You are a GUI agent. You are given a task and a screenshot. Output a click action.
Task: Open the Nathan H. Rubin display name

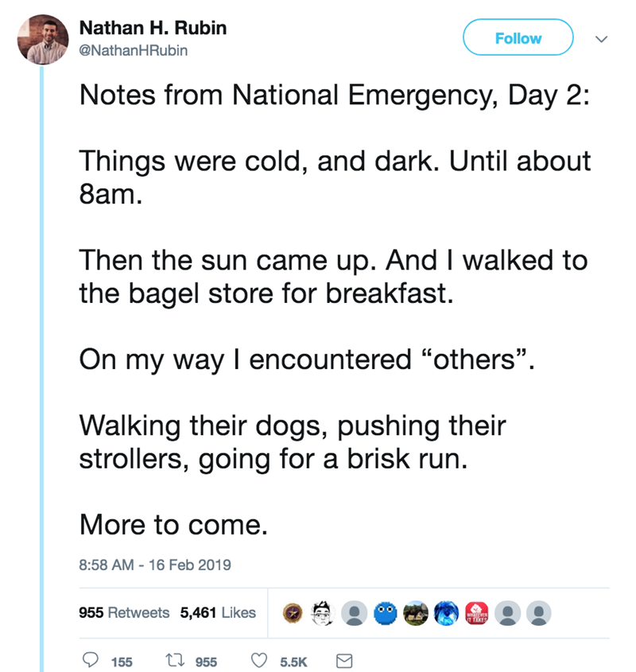pyautogui.click(x=153, y=29)
